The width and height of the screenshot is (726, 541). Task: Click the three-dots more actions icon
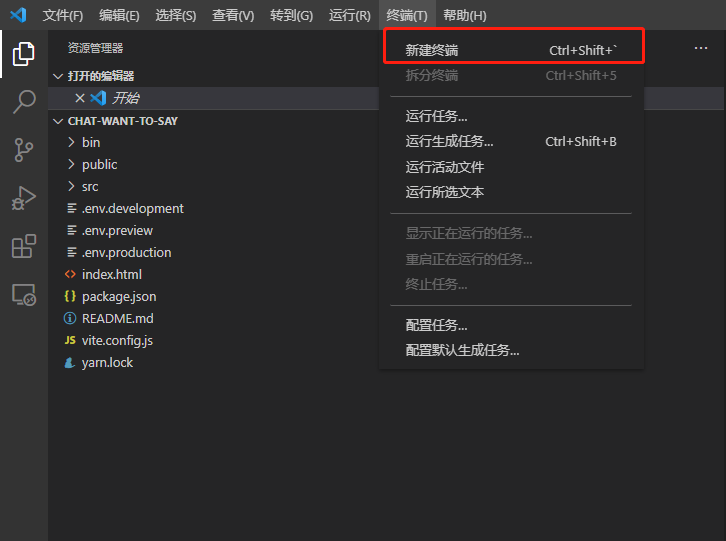(x=701, y=48)
